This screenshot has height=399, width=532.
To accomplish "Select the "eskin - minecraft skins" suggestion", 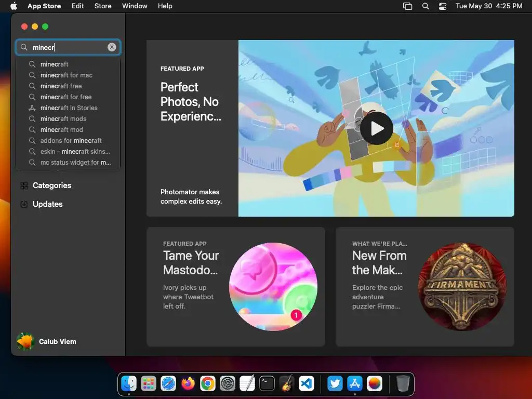I will click(68, 151).
